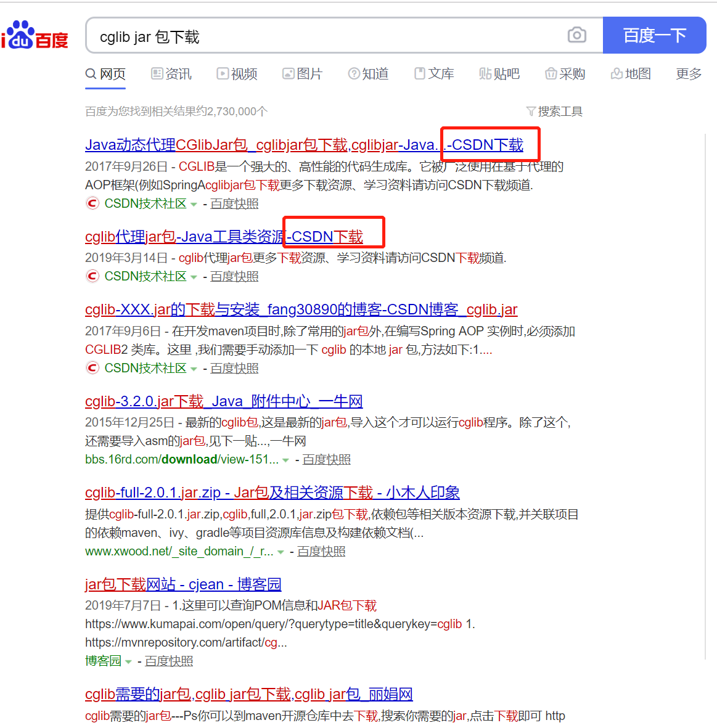The height and width of the screenshot is (728, 717).
Task: Expand dropdown next to www.xwood.net URL
Action: coord(281,552)
